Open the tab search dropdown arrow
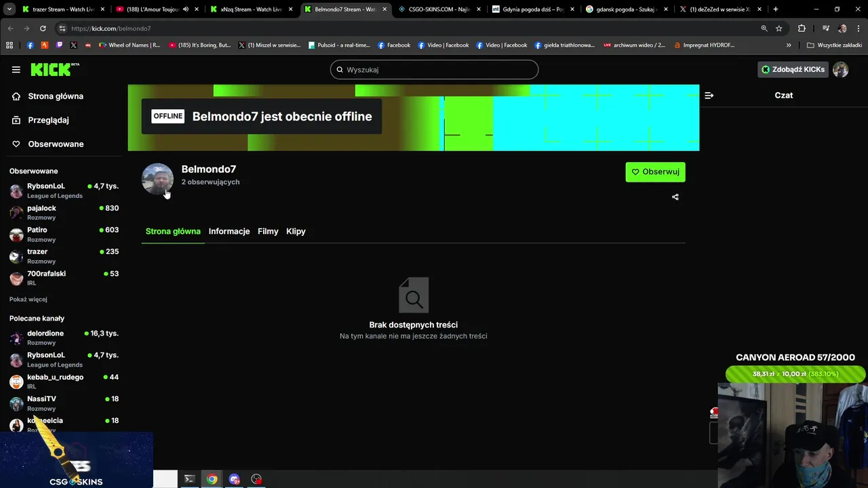The width and height of the screenshot is (868, 488). pyautogui.click(x=9, y=9)
